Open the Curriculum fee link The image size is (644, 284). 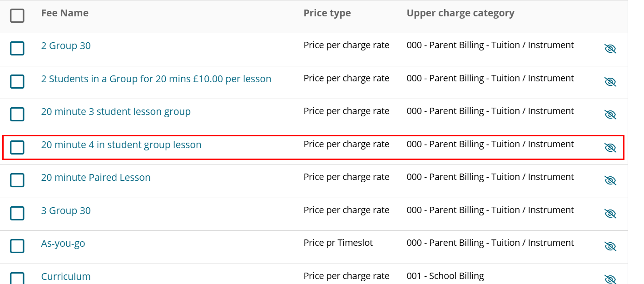(66, 277)
